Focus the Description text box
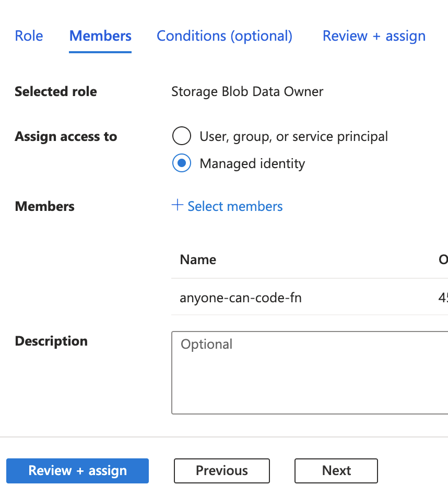Image resolution: width=448 pixels, height=497 pixels. point(309,372)
